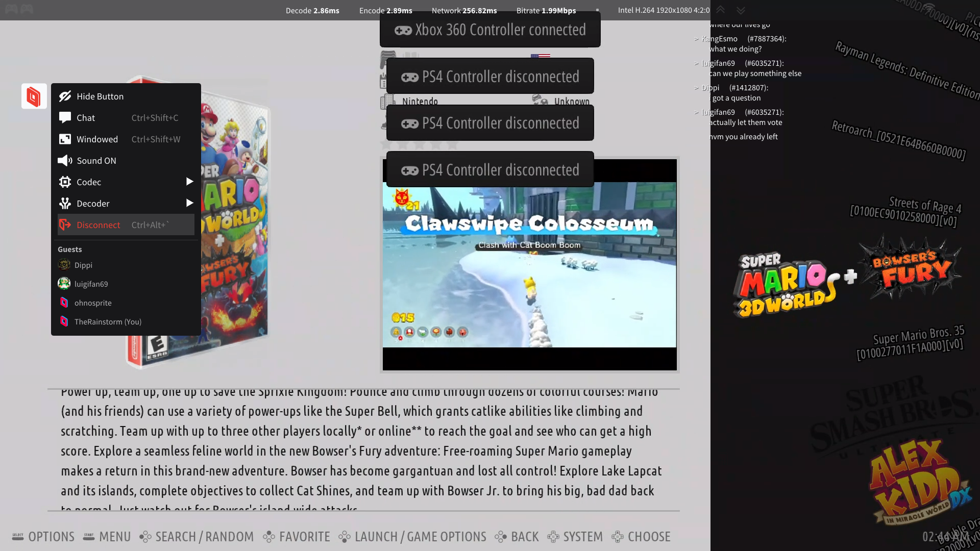Click the Parsec logo overlay button
The width and height of the screenshot is (980, 551).
[x=34, y=96]
